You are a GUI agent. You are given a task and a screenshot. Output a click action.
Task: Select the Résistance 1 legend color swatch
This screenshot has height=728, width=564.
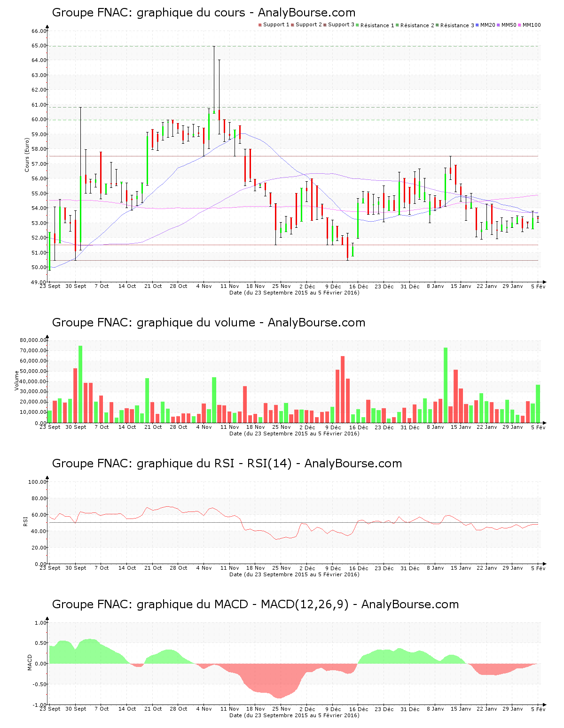coord(358,25)
